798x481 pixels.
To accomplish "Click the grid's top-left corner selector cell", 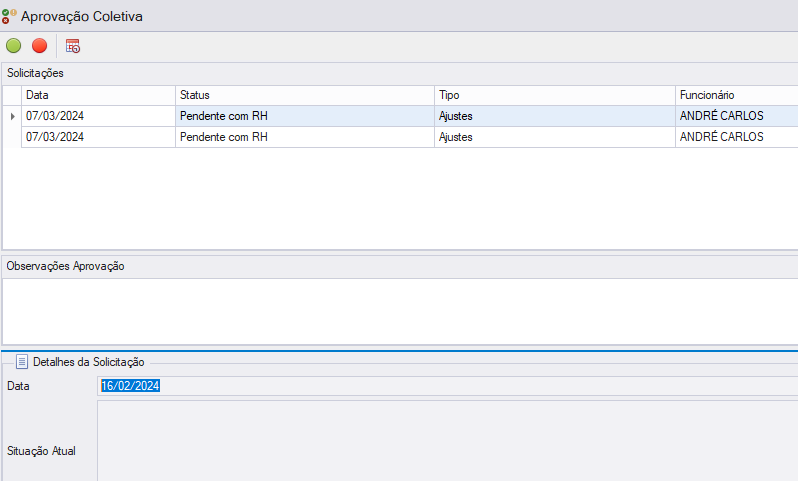I will click(12, 95).
